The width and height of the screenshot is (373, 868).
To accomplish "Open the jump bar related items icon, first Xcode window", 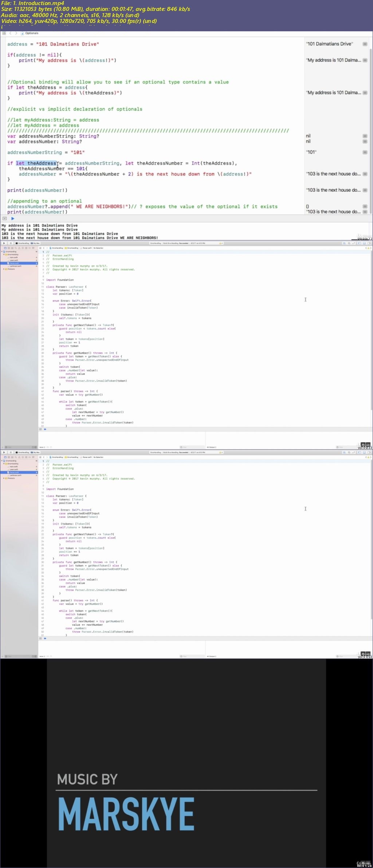I will 40,248.
